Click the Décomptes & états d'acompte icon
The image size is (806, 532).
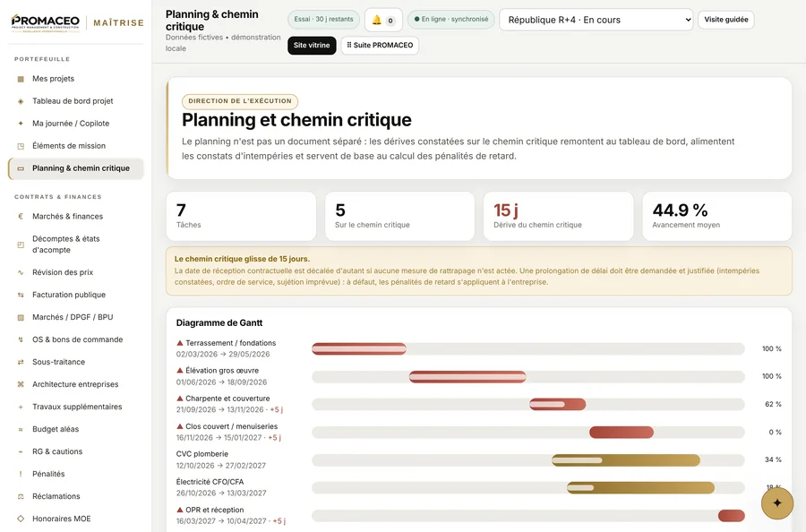pyautogui.click(x=21, y=245)
